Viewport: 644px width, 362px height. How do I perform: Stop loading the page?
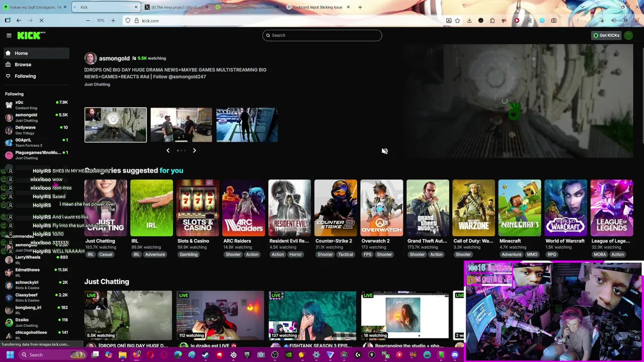(x=41, y=21)
